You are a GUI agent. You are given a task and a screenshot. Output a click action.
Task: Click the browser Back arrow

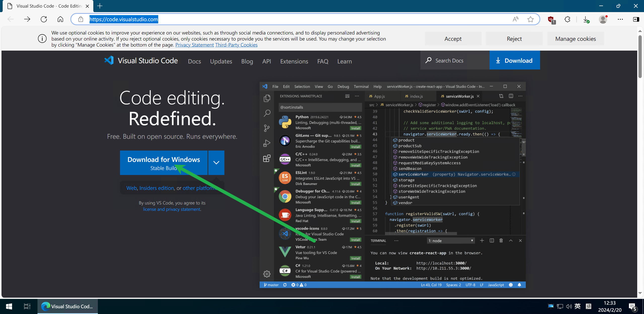(11, 19)
